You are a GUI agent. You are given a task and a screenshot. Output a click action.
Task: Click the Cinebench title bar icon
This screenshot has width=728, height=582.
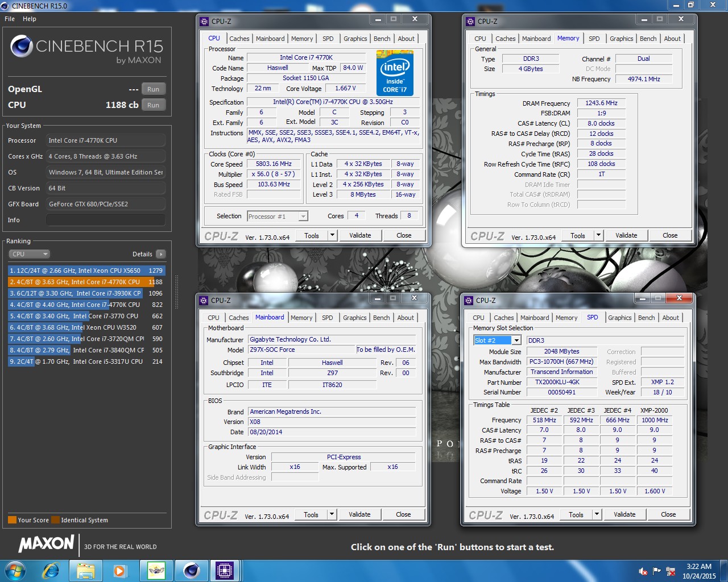(x=5, y=6)
